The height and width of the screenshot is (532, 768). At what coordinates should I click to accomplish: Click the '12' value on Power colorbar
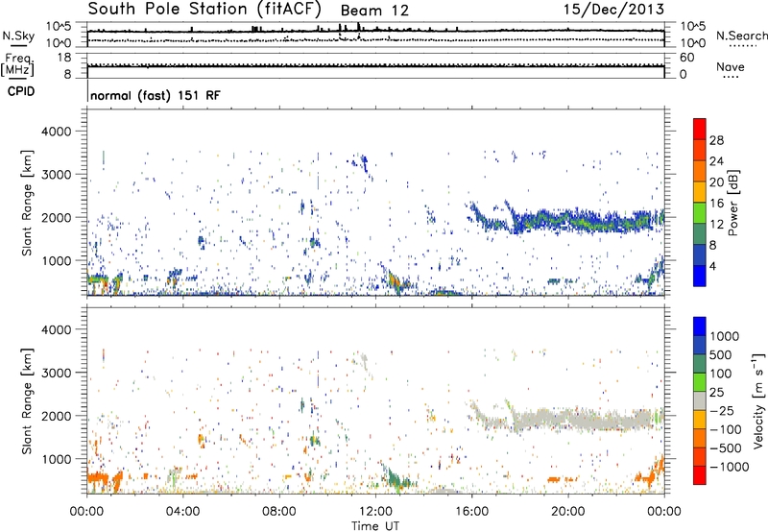click(x=716, y=225)
